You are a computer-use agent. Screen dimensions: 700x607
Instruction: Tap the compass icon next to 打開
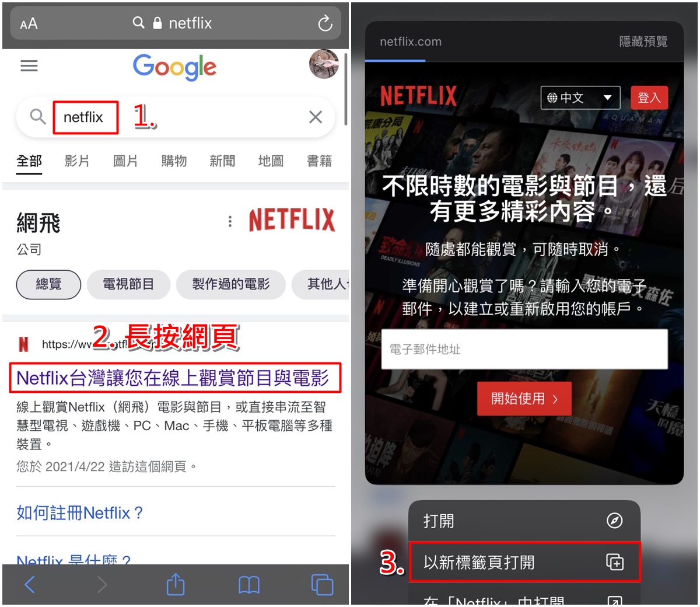point(614,521)
